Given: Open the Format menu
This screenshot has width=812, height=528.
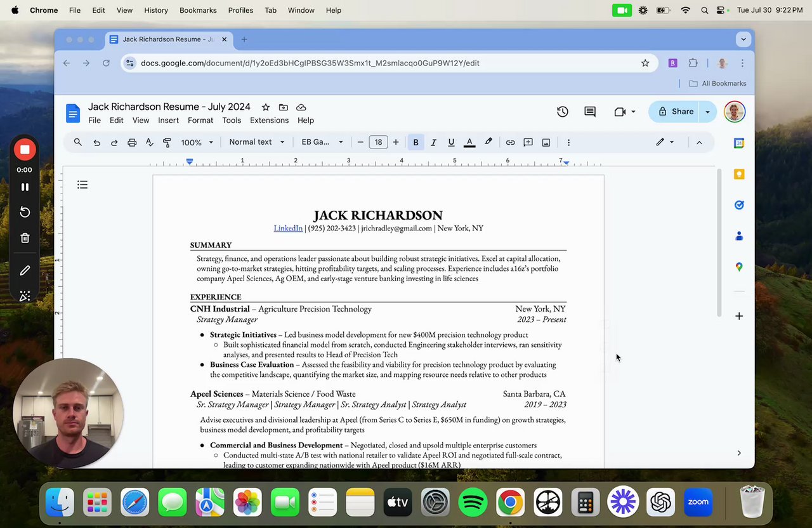Looking at the screenshot, I should 200,121.
